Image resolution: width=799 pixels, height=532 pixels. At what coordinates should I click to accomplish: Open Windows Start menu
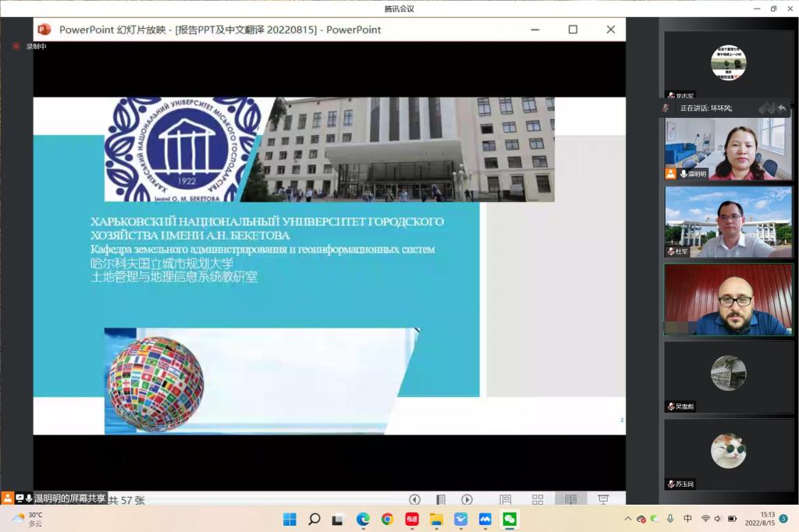(289, 519)
